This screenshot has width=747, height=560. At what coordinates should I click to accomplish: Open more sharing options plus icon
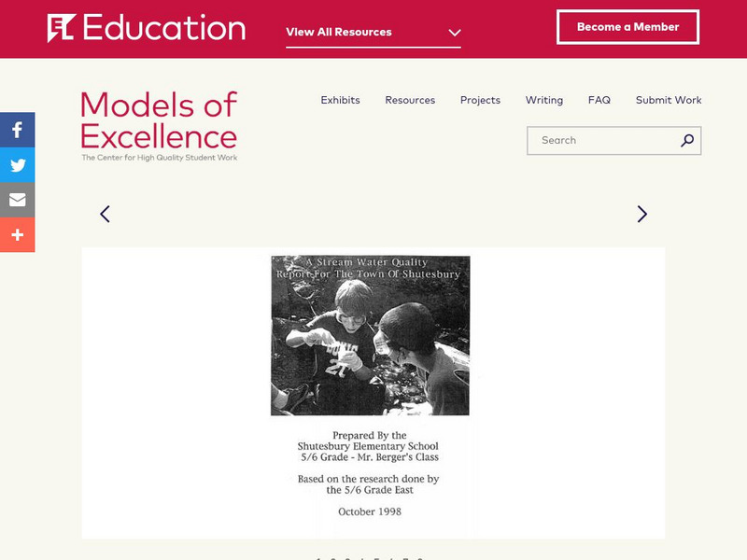(x=17, y=234)
